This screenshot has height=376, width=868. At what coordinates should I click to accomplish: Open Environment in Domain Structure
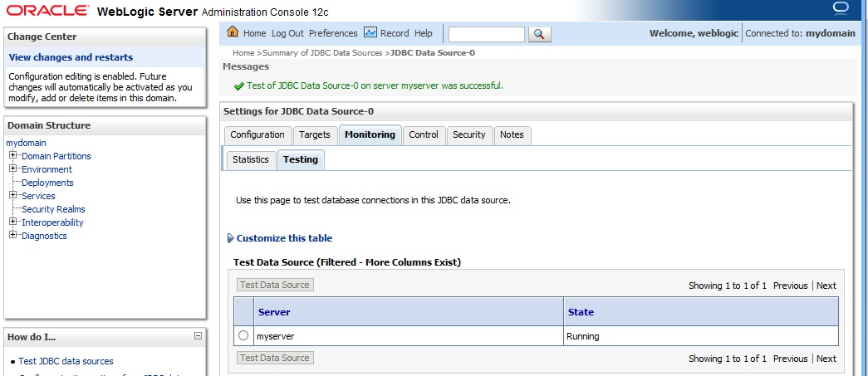[x=47, y=169]
